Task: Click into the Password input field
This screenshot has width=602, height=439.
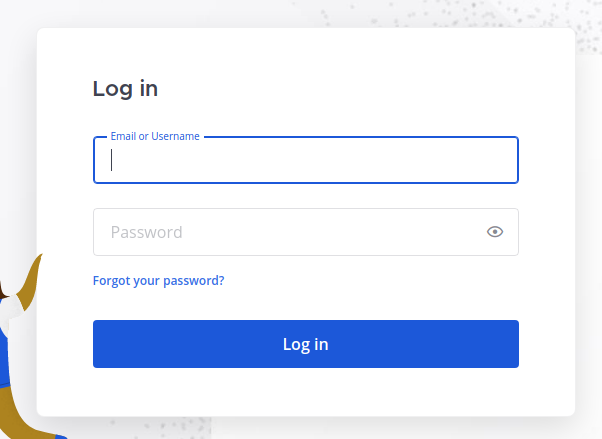Action: (290, 232)
